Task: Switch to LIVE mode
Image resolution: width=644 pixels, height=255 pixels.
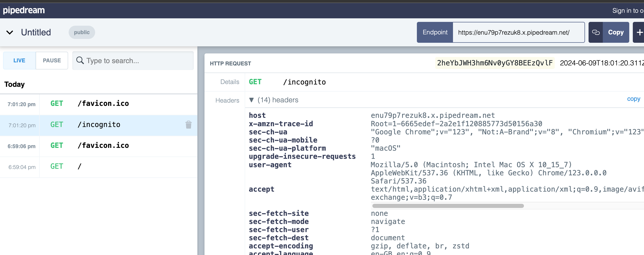Action: [19, 61]
